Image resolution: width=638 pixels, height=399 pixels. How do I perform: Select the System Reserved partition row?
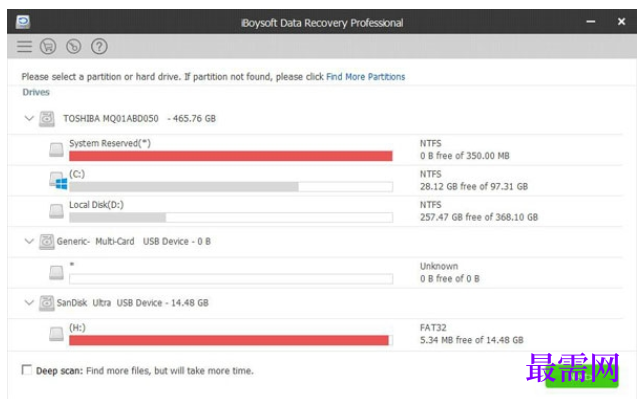point(315,150)
